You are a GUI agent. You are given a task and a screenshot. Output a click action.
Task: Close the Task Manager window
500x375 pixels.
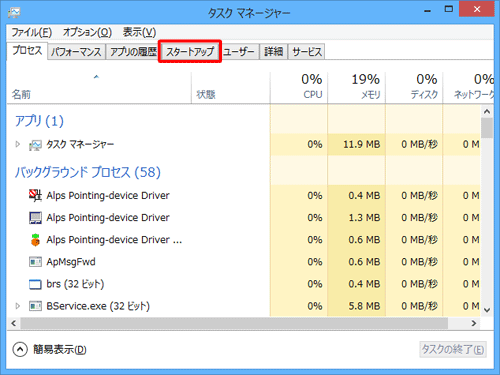point(477,9)
